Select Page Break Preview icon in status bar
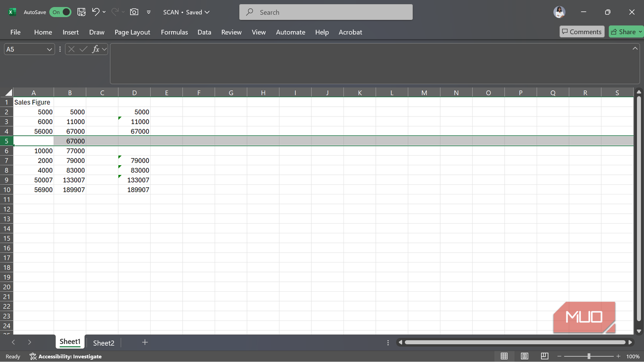 [544, 356]
